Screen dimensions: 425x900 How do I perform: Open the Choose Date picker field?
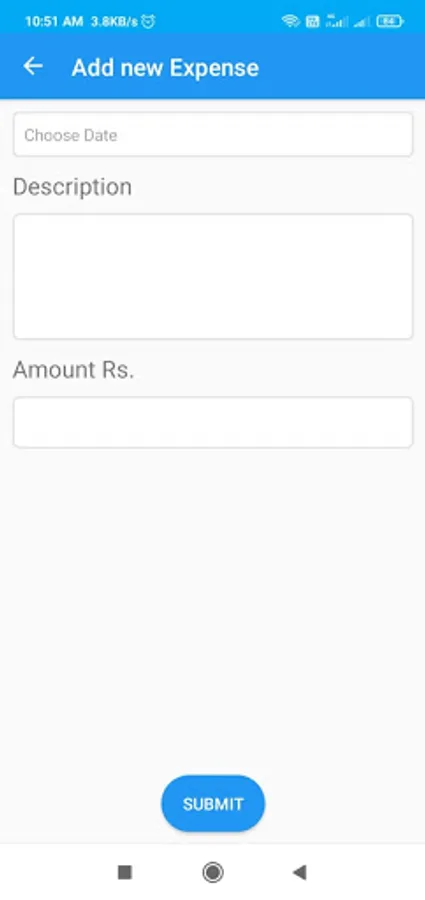tap(213, 134)
